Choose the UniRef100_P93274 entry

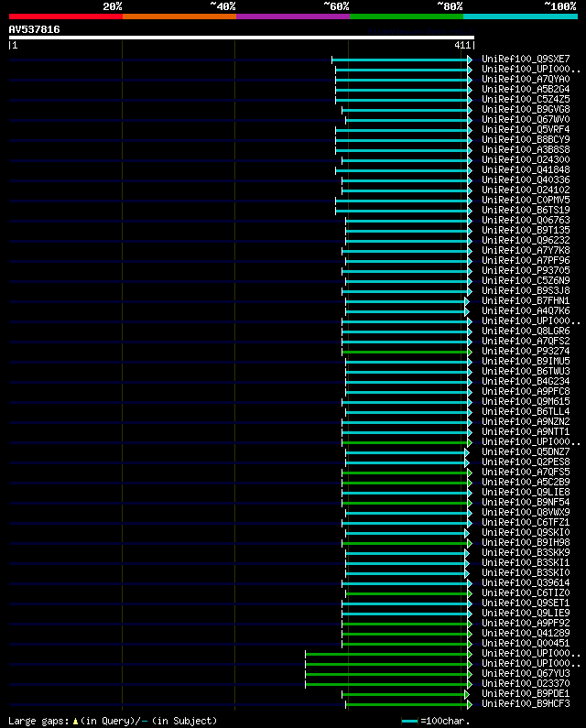click(x=526, y=351)
